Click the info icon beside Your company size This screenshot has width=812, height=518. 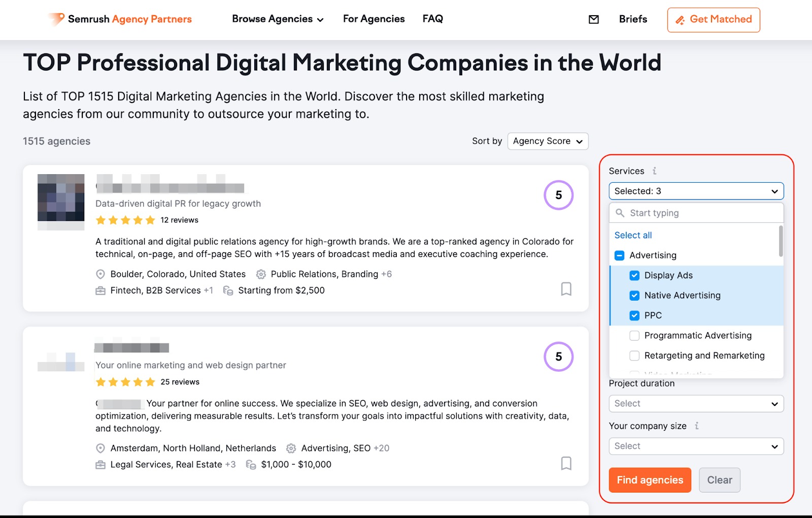[697, 426]
